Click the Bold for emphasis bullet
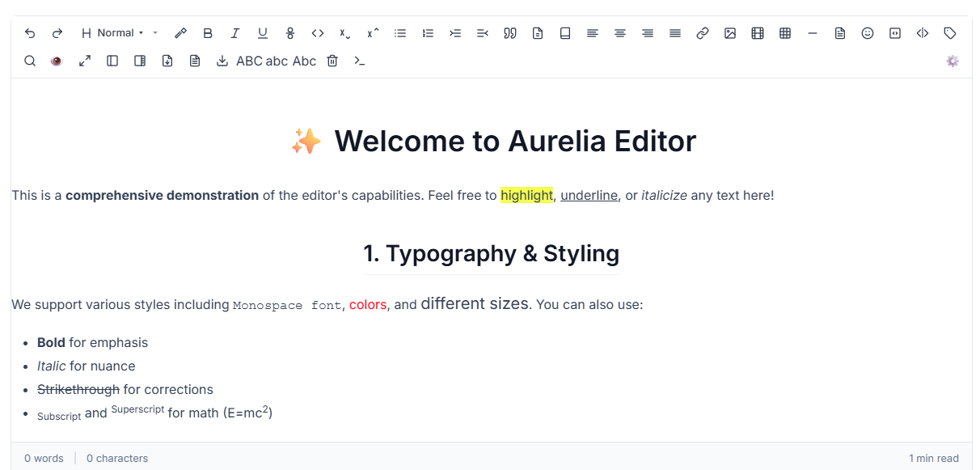980x470 pixels. click(x=92, y=342)
